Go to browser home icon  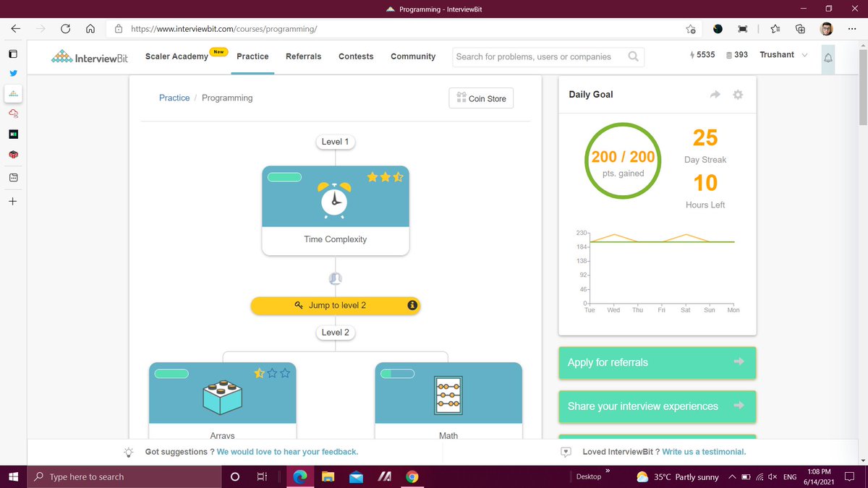pyautogui.click(x=90, y=29)
